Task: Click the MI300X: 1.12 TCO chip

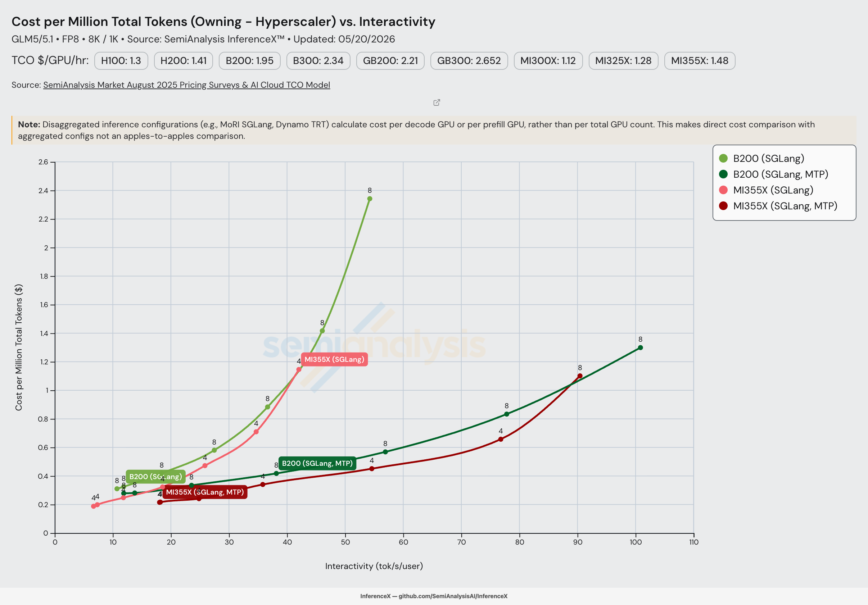Action: pyautogui.click(x=548, y=61)
